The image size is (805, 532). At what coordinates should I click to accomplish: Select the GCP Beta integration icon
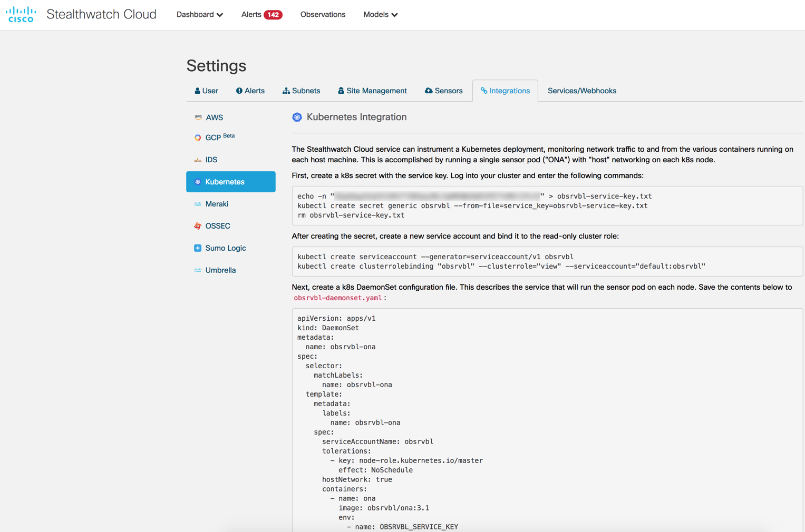click(x=198, y=137)
